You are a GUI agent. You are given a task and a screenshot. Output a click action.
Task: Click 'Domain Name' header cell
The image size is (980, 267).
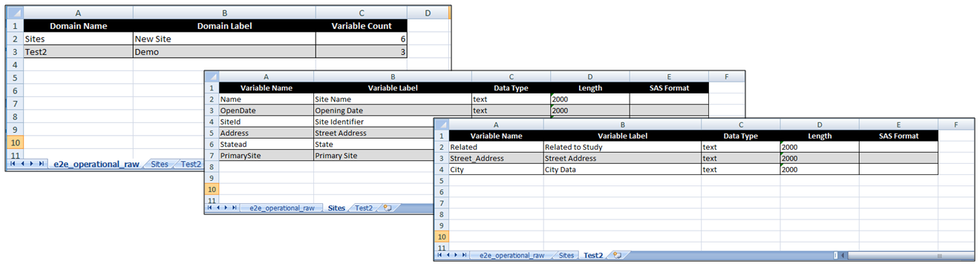click(78, 26)
